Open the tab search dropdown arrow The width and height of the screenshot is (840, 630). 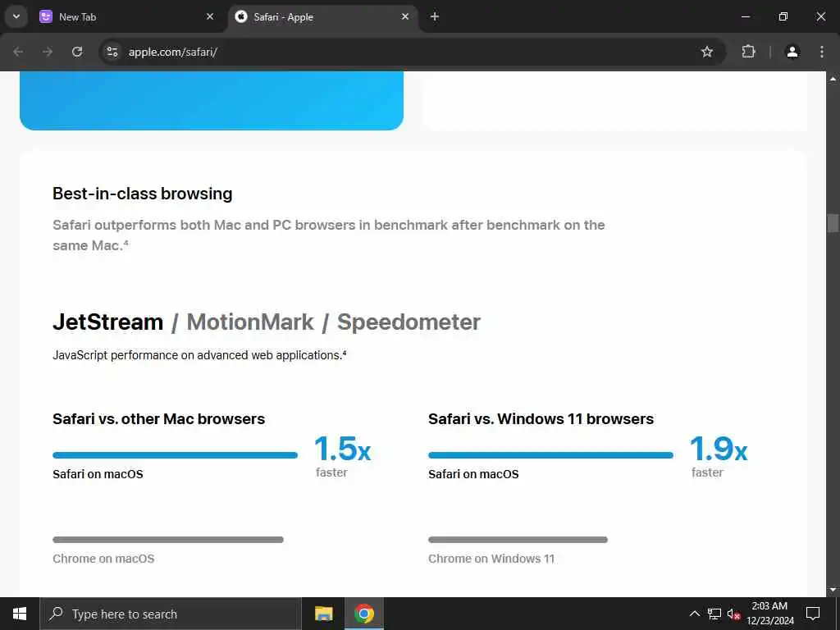click(16, 16)
